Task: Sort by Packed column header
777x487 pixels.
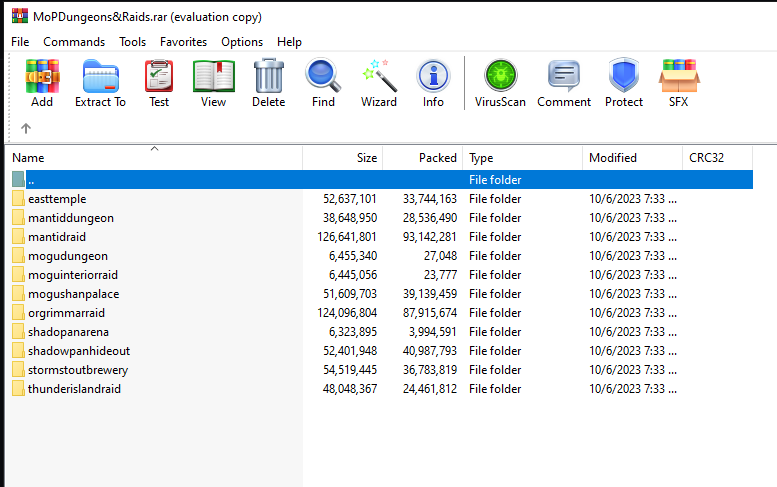Action: (423, 158)
